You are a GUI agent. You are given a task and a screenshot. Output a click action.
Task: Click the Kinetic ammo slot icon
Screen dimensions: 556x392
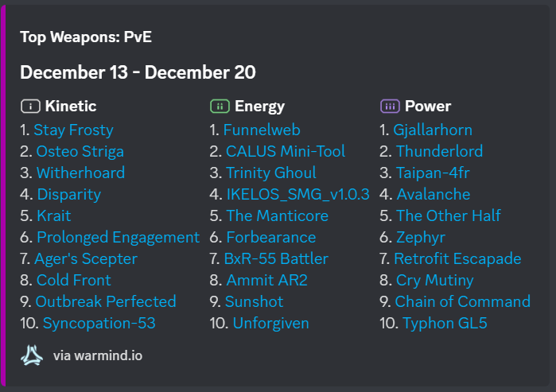pos(30,107)
